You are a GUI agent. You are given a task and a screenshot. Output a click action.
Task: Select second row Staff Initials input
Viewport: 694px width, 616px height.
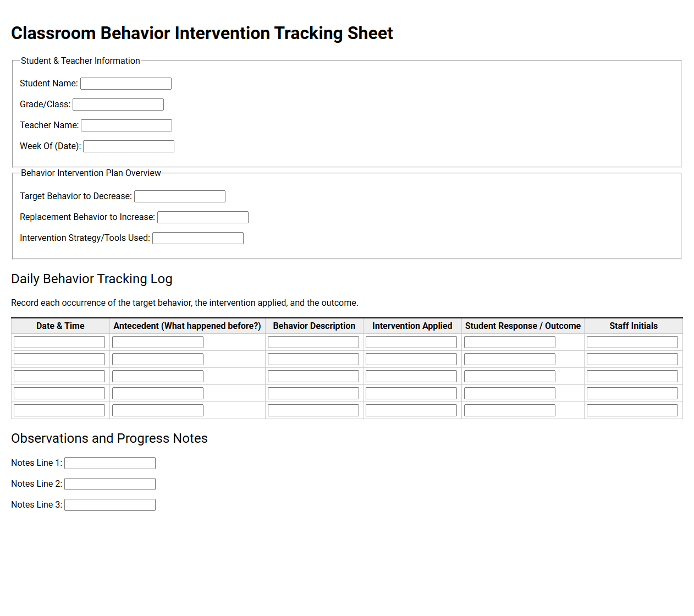coord(632,359)
